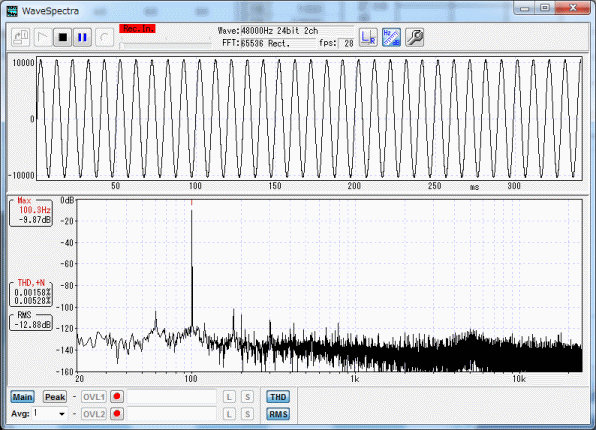Screen dimensions: 596x430
Task: Click the OVL2 overlay button
Action: point(94,414)
